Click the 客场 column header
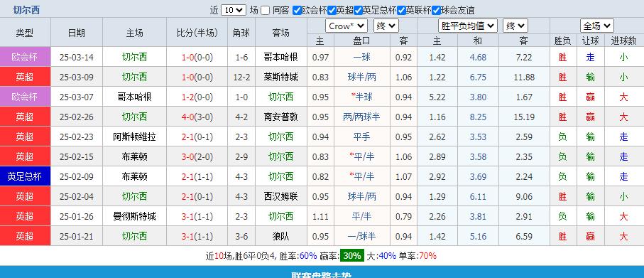Image resolution: width=644 pixels, height=278 pixels. (281, 33)
